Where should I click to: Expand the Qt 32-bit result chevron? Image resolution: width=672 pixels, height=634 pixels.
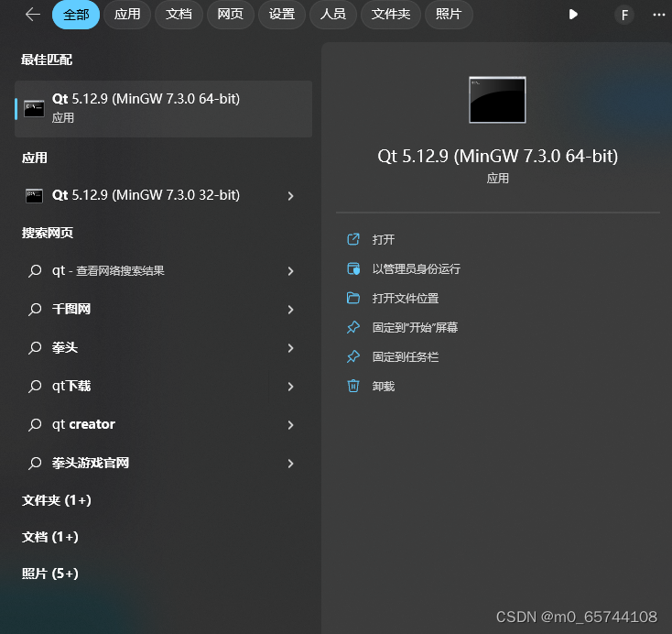tap(290, 196)
